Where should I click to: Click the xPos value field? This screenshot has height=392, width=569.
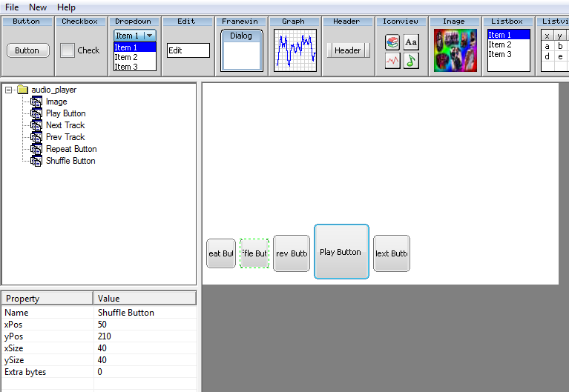click(x=145, y=325)
